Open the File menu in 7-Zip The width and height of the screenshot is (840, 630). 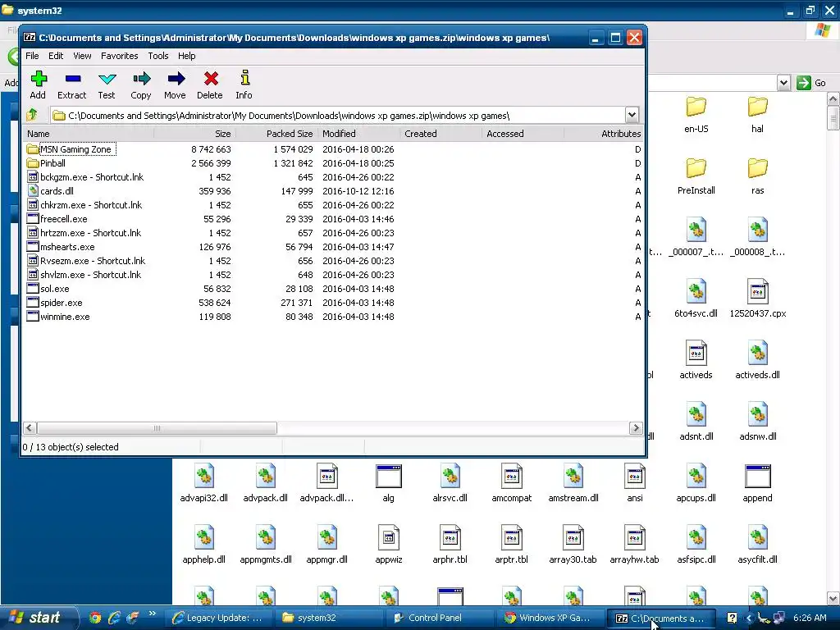[x=32, y=56]
